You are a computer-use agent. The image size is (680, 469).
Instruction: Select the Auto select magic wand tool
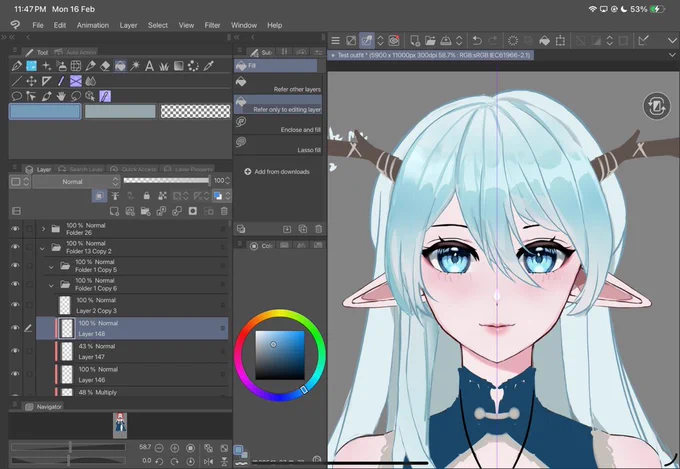pos(135,66)
